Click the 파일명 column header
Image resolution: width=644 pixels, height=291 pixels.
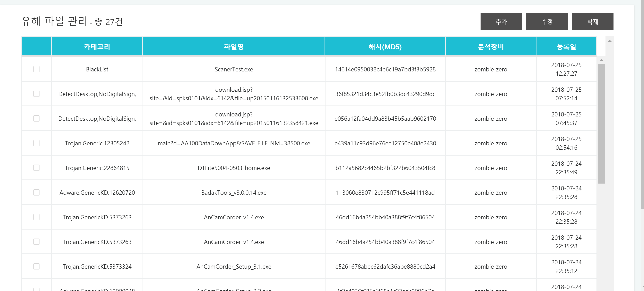pos(234,47)
